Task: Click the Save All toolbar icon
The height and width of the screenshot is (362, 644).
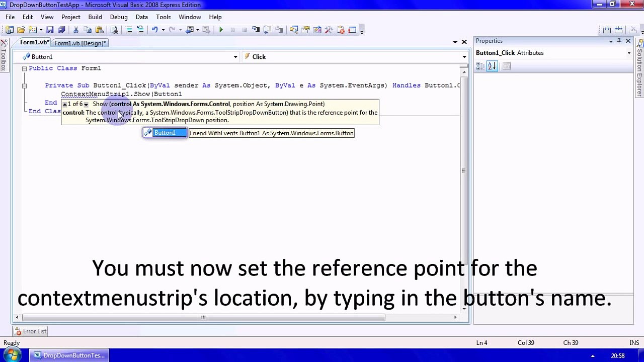Action: 61,30
